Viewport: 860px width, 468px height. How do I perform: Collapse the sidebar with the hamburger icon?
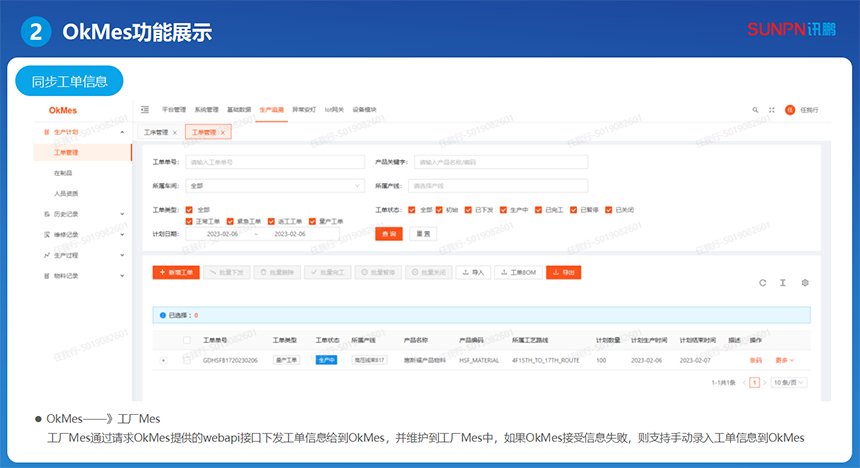pyautogui.click(x=145, y=109)
